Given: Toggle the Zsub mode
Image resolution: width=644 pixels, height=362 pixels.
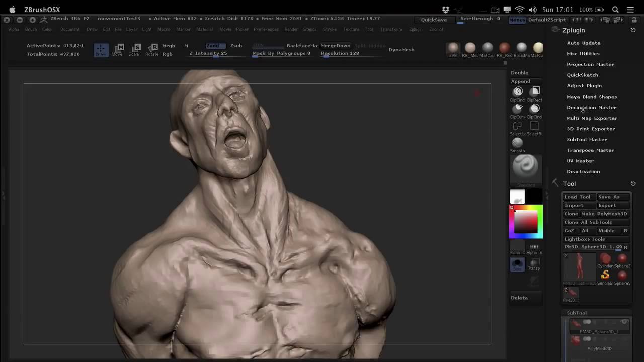Looking at the screenshot, I should tap(236, 46).
